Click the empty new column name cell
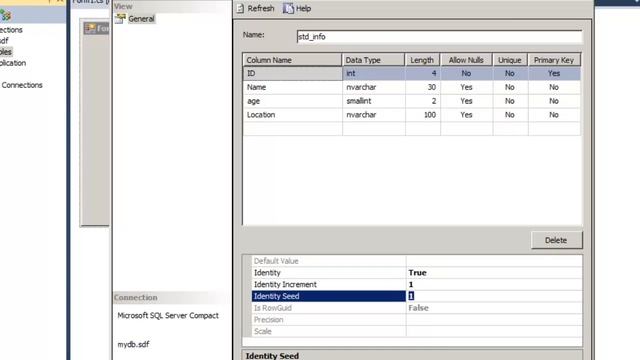The height and width of the screenshot is (360, 640). pyautogui.click(x=293, y=129)
